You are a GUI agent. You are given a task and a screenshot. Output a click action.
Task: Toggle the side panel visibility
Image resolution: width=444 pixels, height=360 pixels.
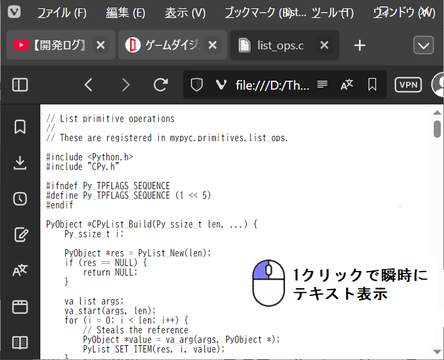pyautogui.click(x=20, y=85)
